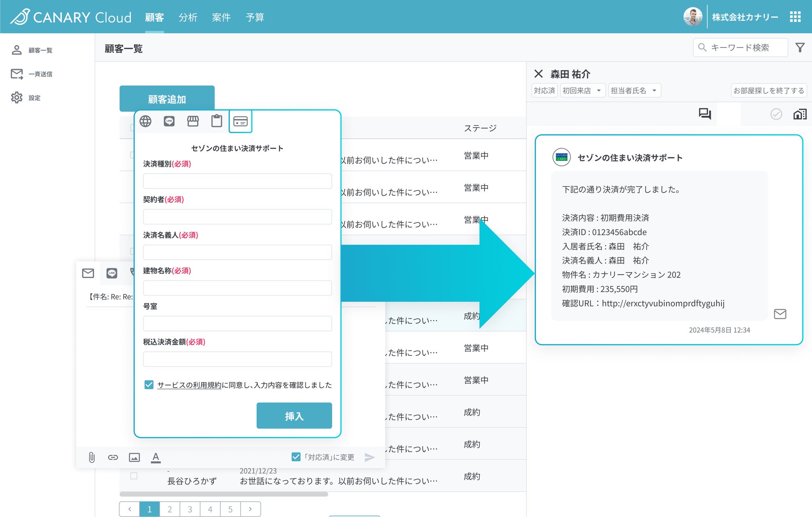The width and height of the screenshot is (812, 517).
Task: Click the 挿入 button in the payment form
Action: [x=294, y=416]
